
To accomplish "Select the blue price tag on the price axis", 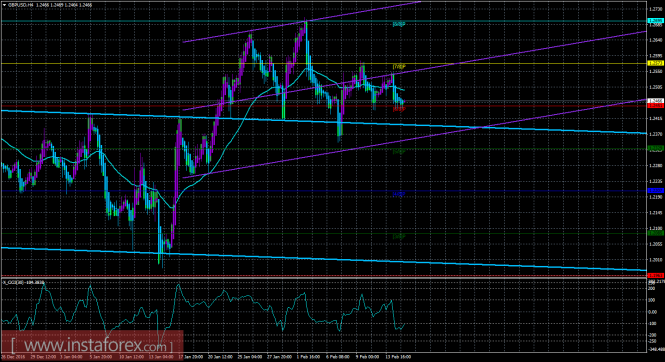I will pos(655,191).
